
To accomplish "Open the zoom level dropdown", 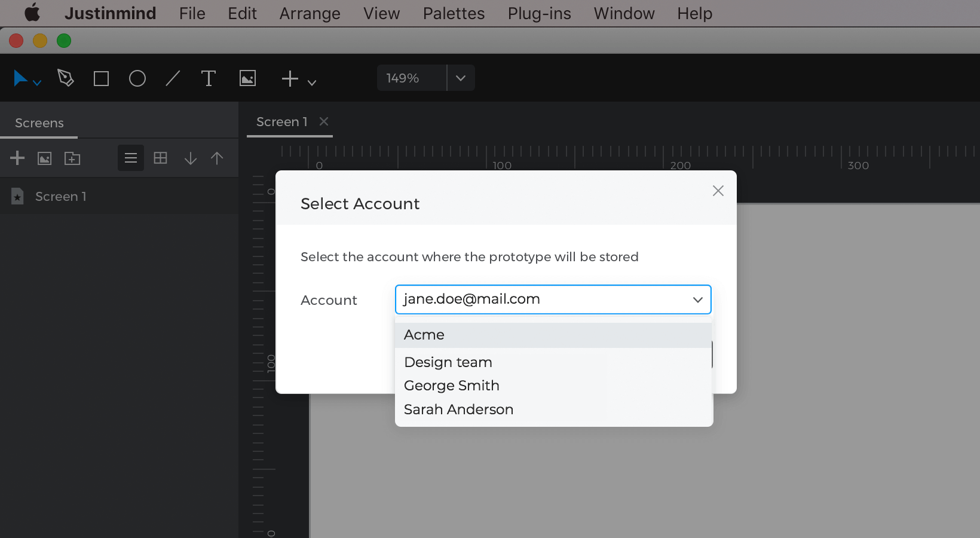I will click(x=461, y=78).
